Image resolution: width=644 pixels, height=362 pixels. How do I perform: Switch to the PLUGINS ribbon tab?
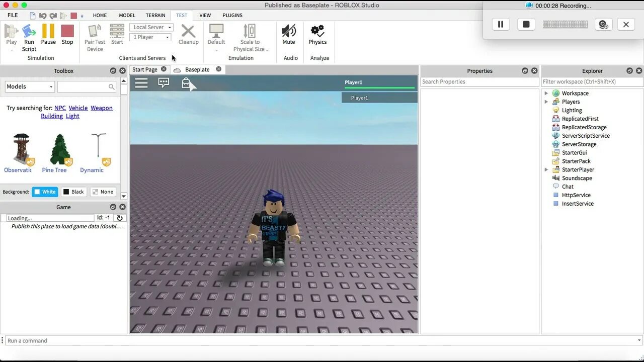(x=232, y=16)
